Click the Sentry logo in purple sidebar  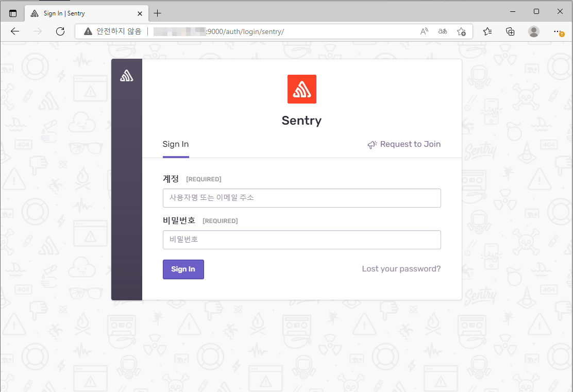126,76
